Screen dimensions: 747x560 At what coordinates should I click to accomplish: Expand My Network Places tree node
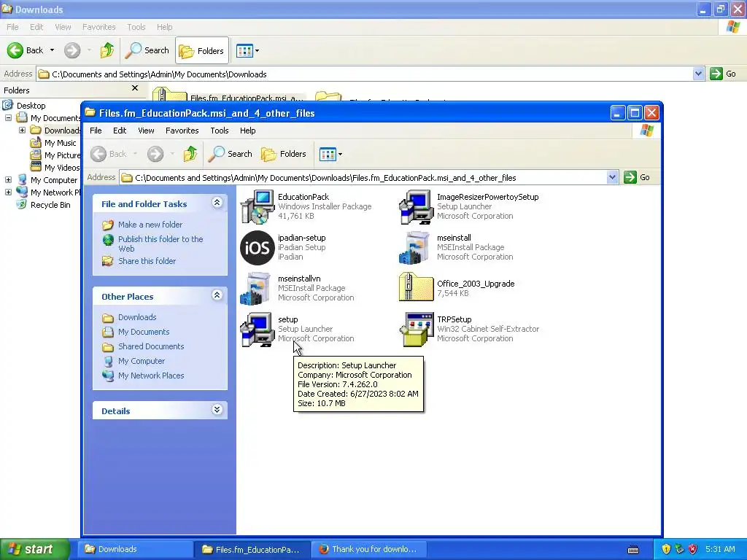[8, 192]
